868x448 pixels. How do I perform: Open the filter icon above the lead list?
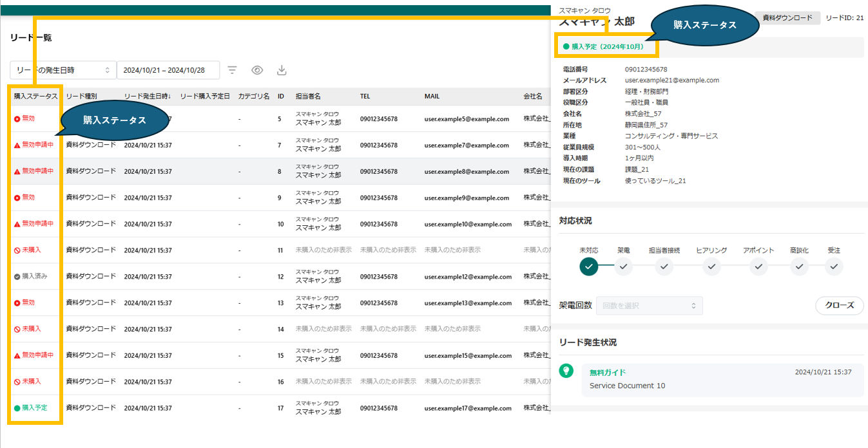point(232,70)
